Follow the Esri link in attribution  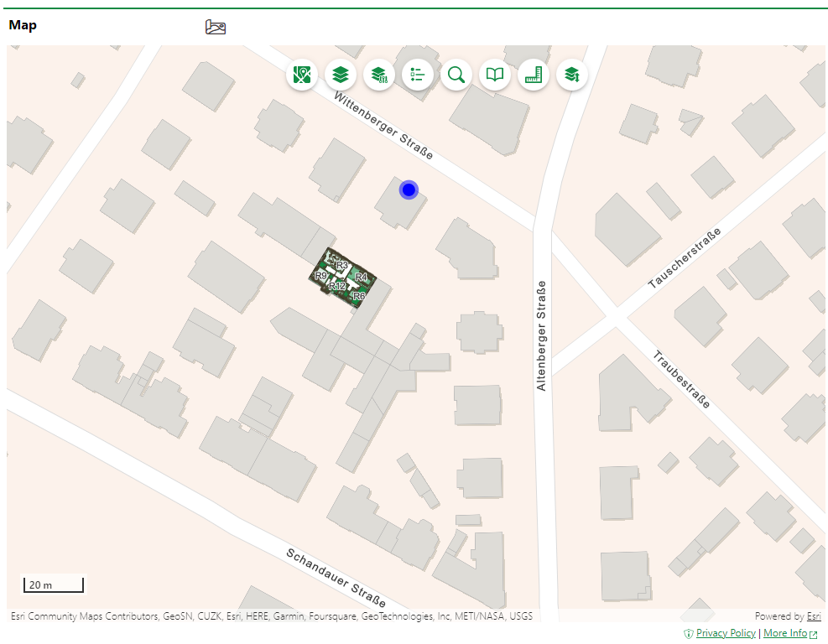coord(814,616)
